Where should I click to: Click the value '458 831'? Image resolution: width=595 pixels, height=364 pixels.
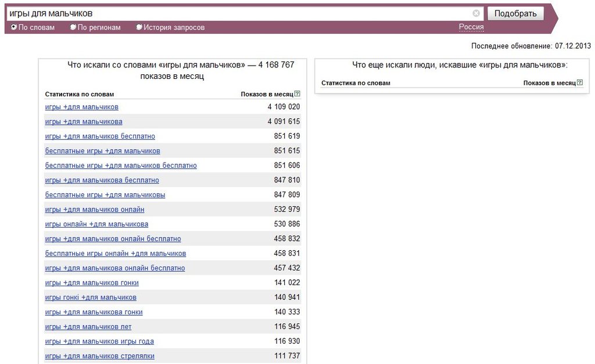pyautogui.click(x=287, y=253)
